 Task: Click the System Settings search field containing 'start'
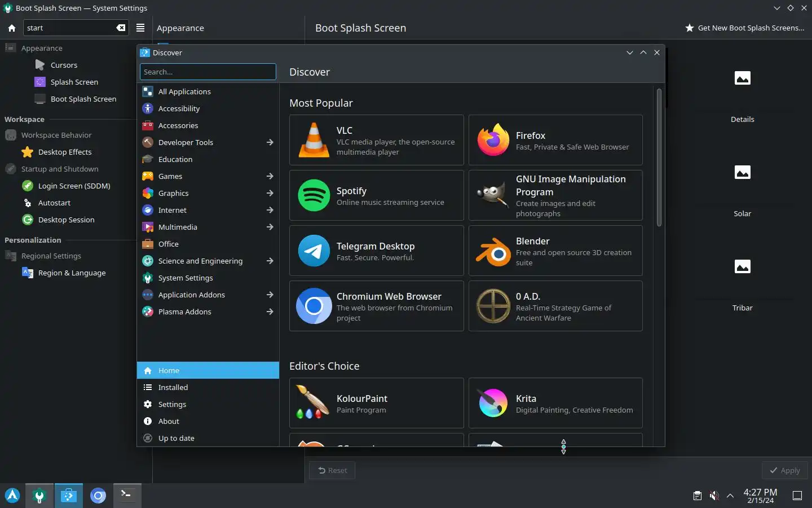coord(76,28)
